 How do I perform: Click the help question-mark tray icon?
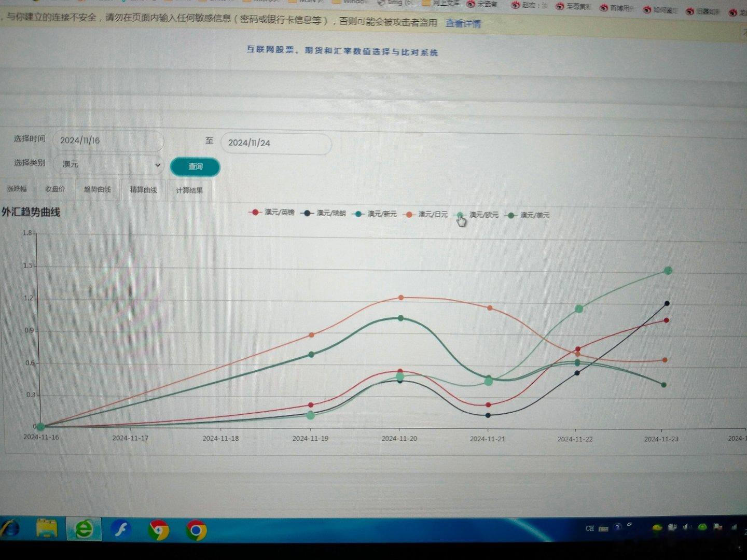point(617,527)
